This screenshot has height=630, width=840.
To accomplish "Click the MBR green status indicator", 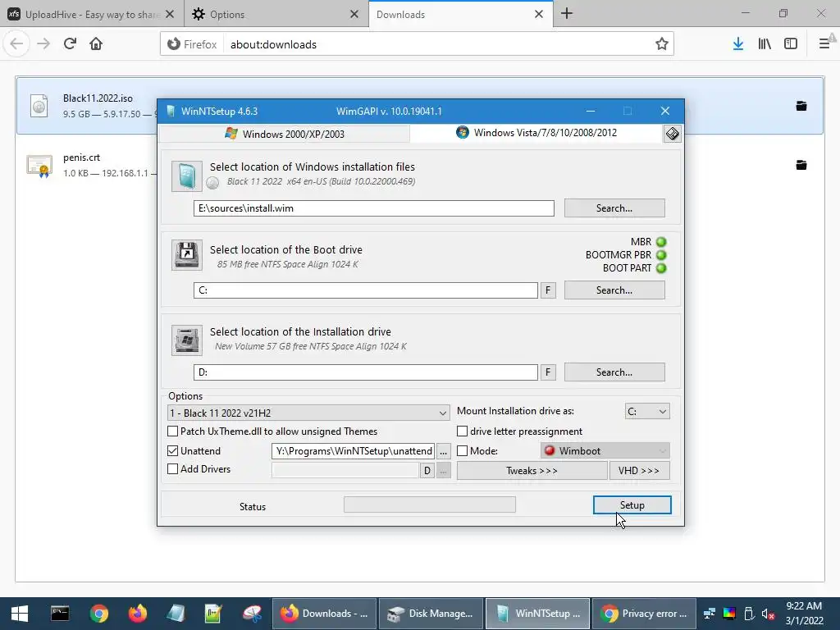I will (661, 242).
